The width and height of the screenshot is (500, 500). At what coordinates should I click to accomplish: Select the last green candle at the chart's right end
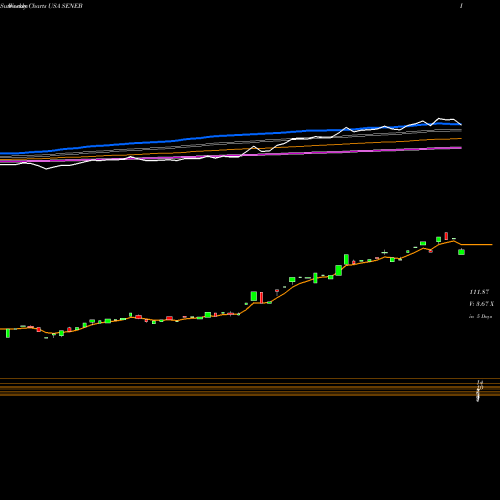[x=461, y=252]
